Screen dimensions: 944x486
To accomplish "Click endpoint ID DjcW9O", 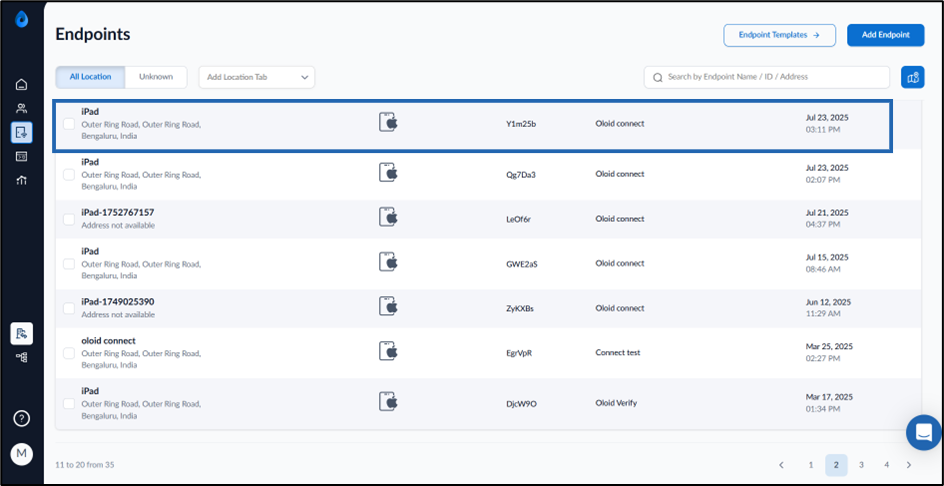I will pos(521,403).
